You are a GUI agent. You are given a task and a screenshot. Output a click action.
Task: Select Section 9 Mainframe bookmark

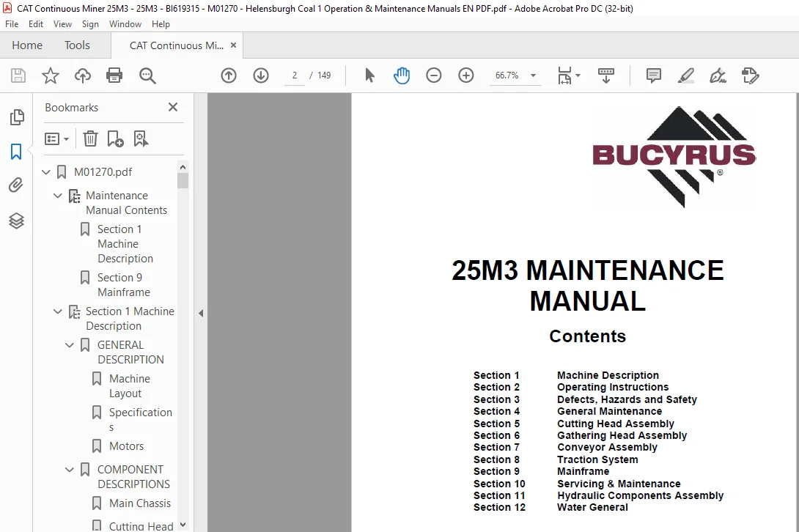123,285
